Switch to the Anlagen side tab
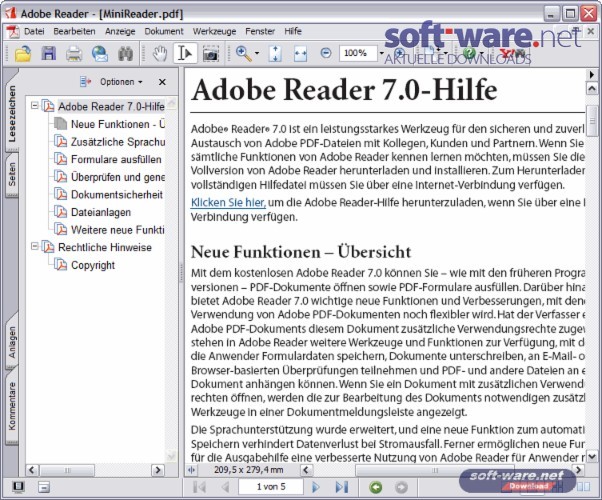 pyautogui.click(x=12, y=341)
